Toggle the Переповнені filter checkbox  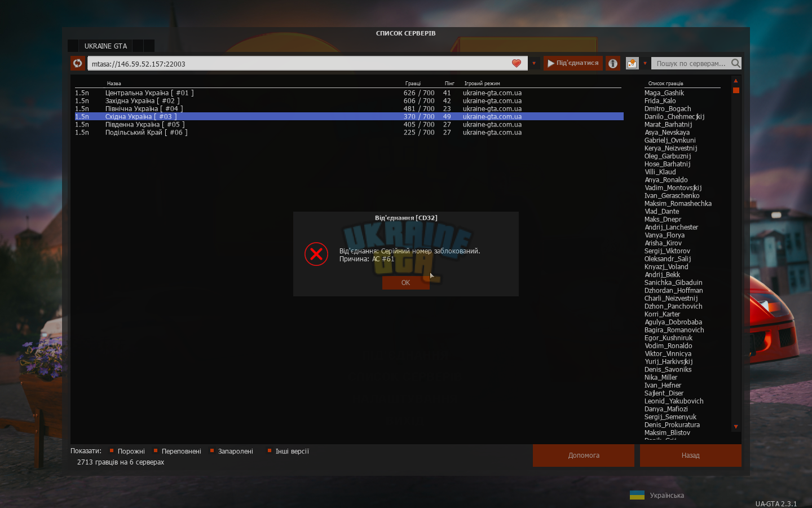156,450
